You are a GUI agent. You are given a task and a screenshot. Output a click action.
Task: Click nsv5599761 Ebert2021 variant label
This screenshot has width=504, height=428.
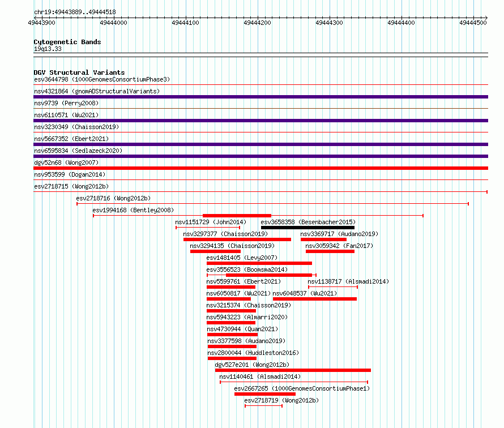pos(244,281)
